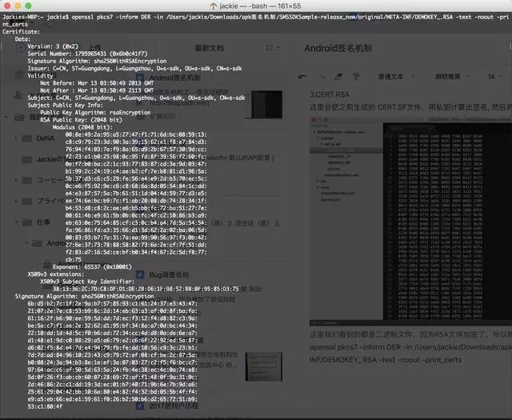Select the Jackieの folder in the sidebar
Screen dimensions: 512x420
click(50, 159)
